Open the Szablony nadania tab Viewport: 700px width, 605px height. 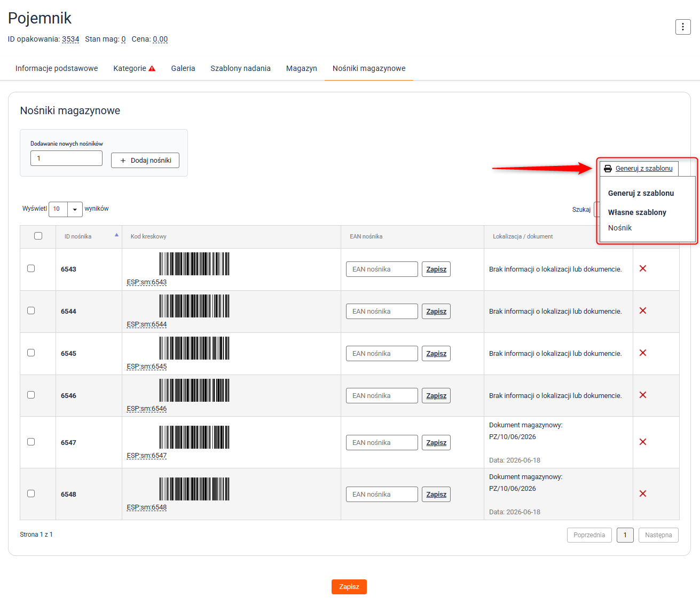[240, 68]
